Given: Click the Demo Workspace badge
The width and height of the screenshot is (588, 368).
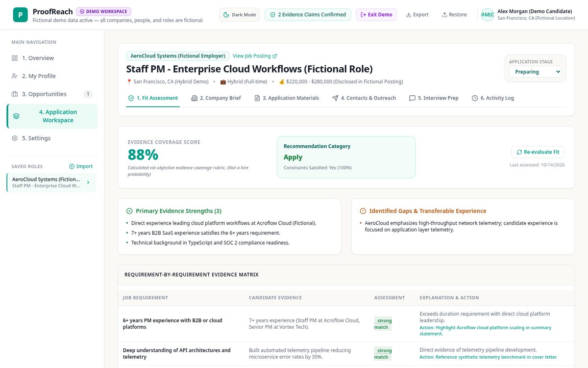Looking at the screenshot, I should [103, 11].
